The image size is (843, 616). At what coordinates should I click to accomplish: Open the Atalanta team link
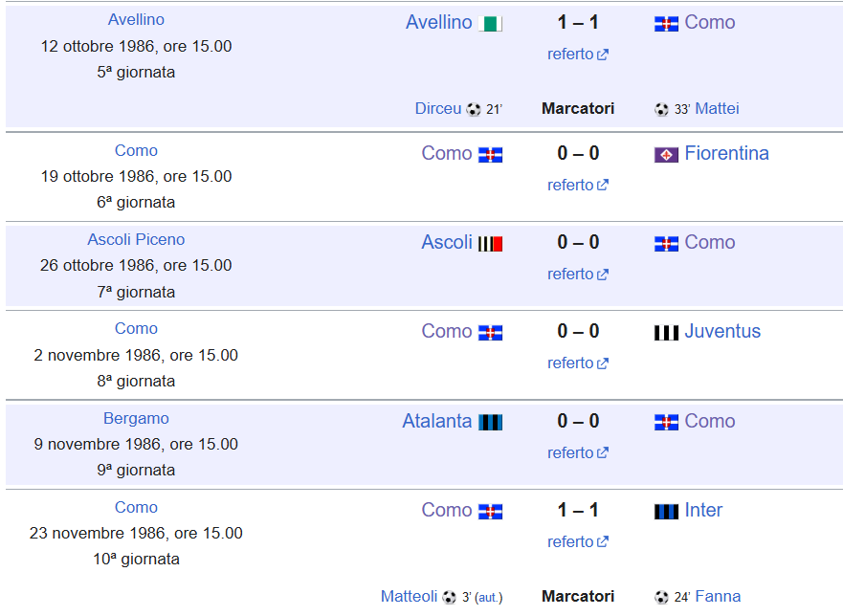coord(437,421)
